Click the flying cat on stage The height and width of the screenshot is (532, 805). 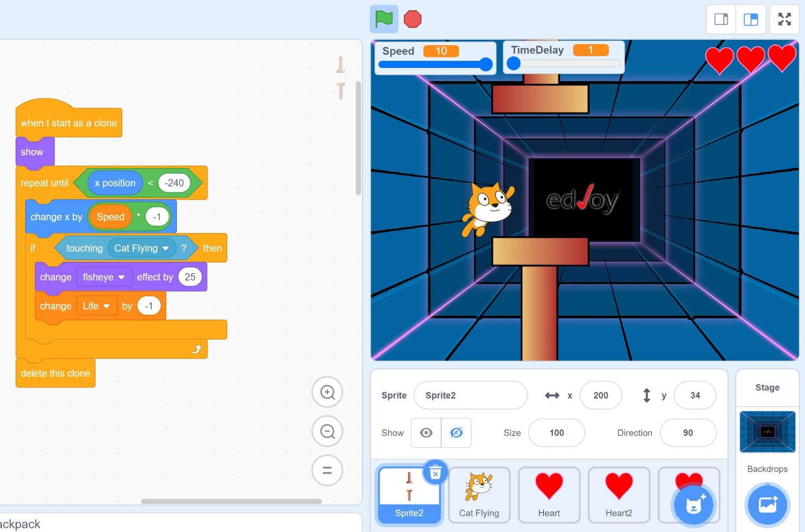click(487, 209)
